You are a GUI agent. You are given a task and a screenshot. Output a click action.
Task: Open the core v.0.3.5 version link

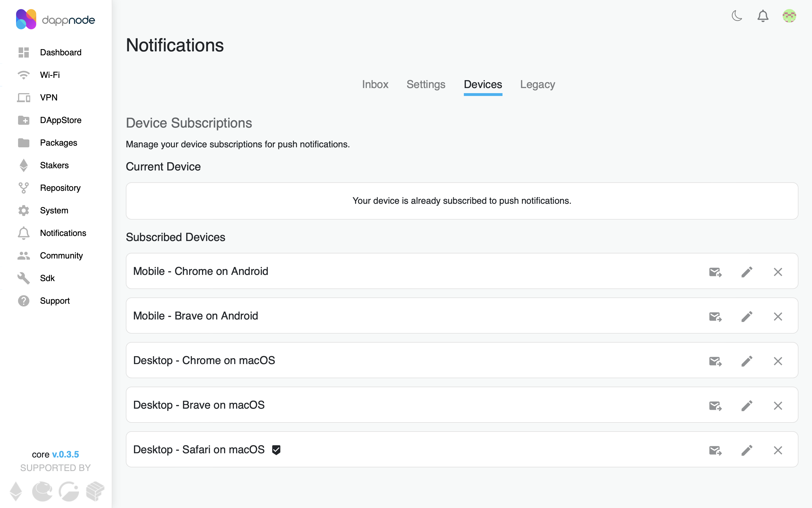point(66,454)
